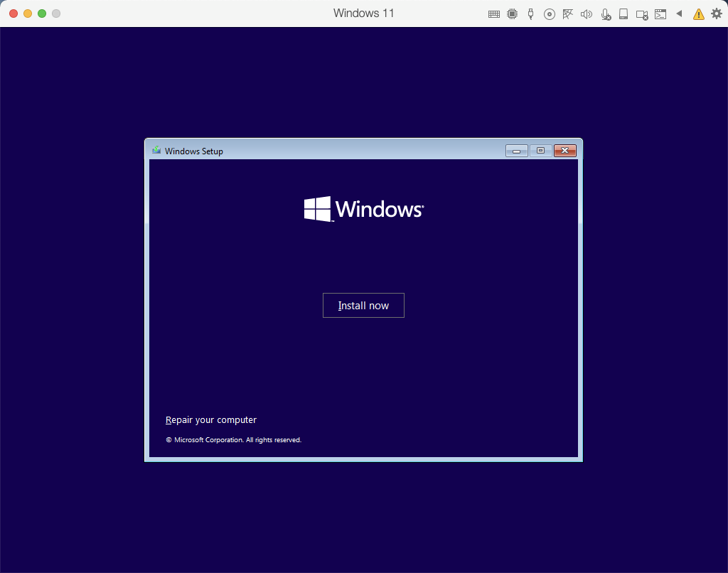Click the Windows Setup title bar icon
This screenshot has height=573, width=728.
(x=156, y=150)
